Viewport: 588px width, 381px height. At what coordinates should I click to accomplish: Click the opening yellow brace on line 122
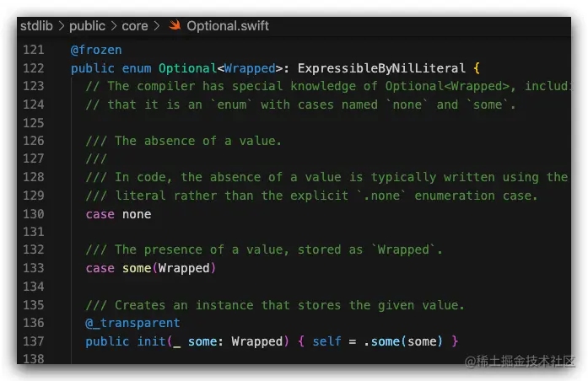(x=477, y=68)
